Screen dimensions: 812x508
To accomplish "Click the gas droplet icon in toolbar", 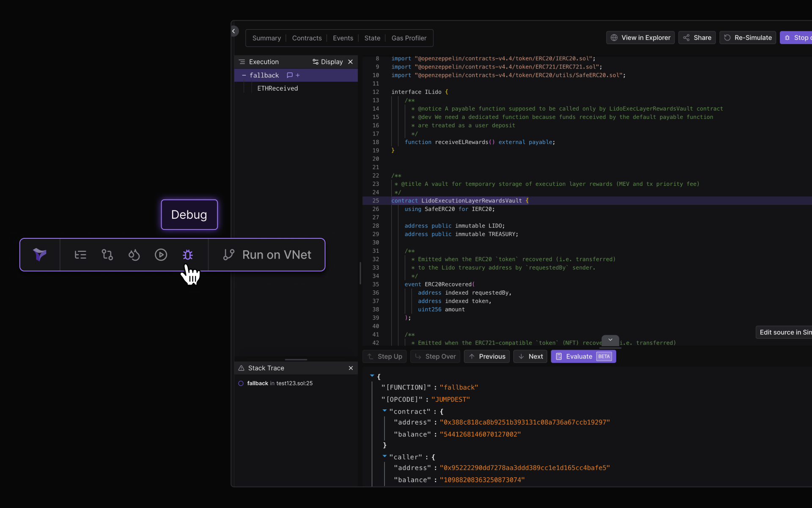I will pos(134,255).
